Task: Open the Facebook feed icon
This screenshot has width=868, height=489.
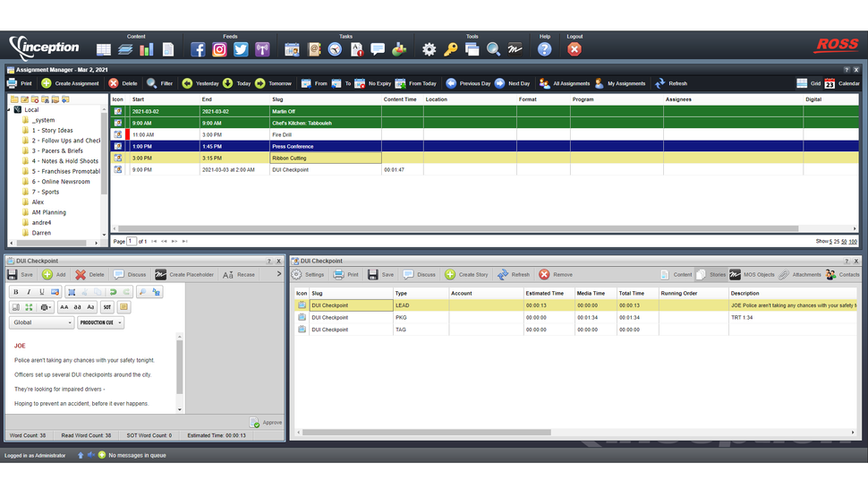Action: (x=198, y=49)
